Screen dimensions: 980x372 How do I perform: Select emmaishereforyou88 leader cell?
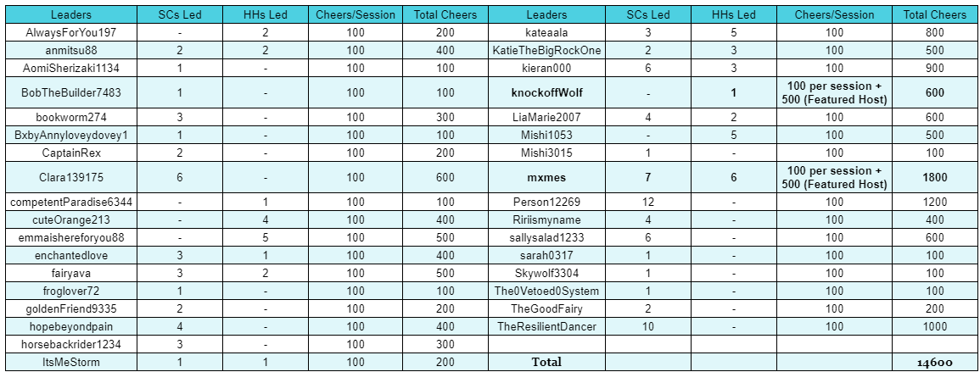tap(71, 238)
